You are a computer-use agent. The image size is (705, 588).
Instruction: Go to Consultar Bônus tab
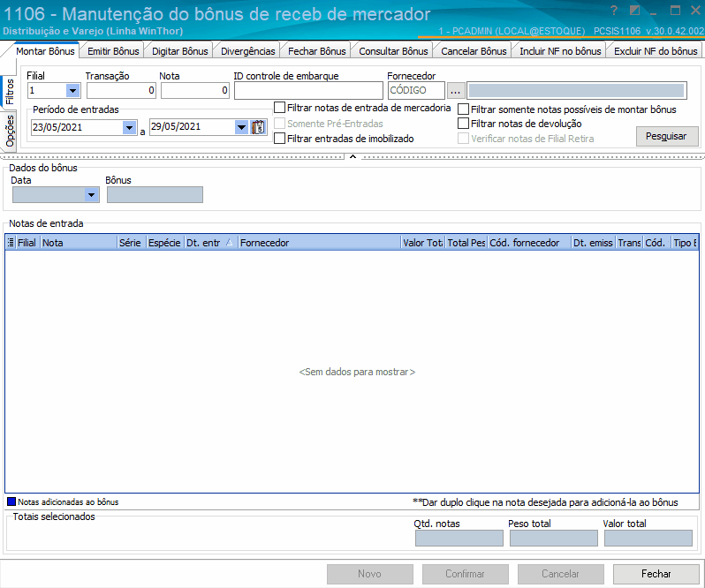pyautogui.click(x=393, y=51)
